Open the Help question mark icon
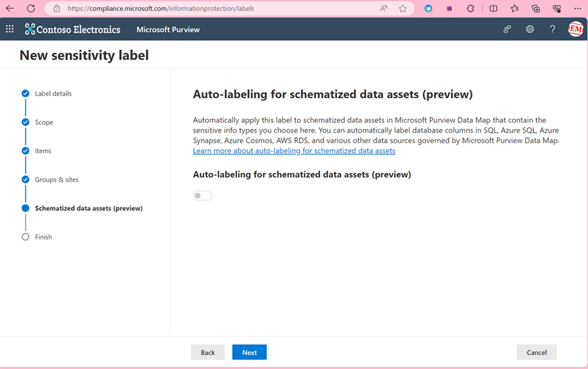The image size is (588, 369). click(x=552, y=29)
